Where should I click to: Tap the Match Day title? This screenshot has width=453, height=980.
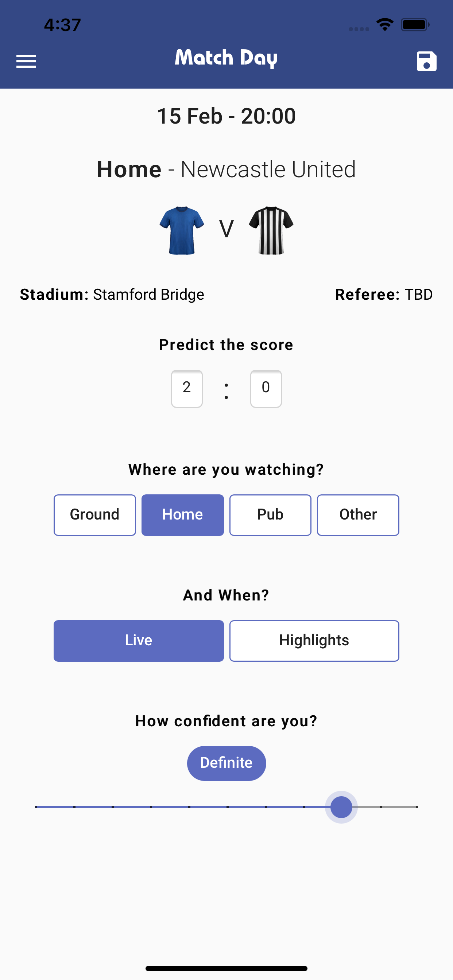click(x=226, y=58)
